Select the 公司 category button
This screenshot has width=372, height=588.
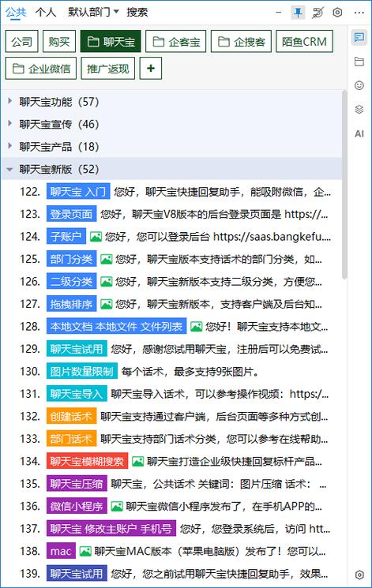(x=22, y=41)
